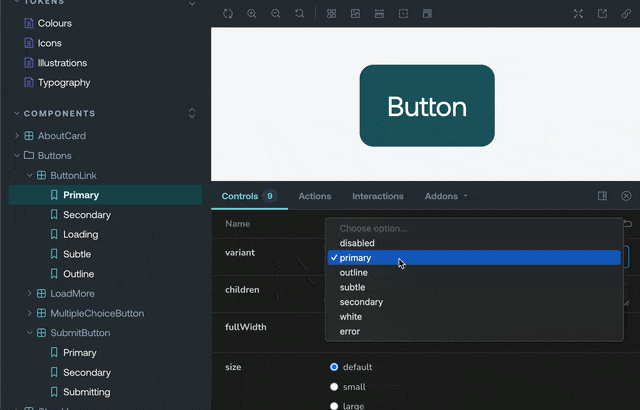Collapse the ButtonLink component

pyautogui.click(x=29, y=175)
